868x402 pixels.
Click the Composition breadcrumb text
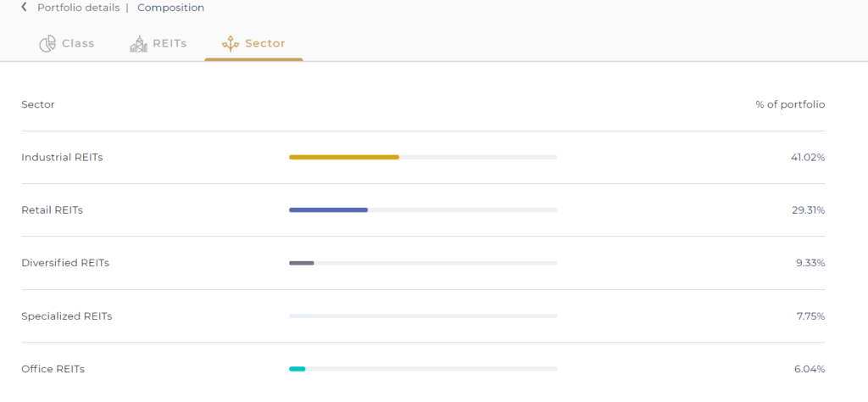(170, 8)
